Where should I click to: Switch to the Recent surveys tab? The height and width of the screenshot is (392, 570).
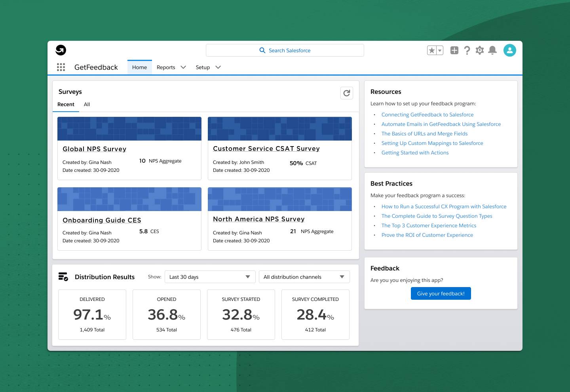click(66, 105)
